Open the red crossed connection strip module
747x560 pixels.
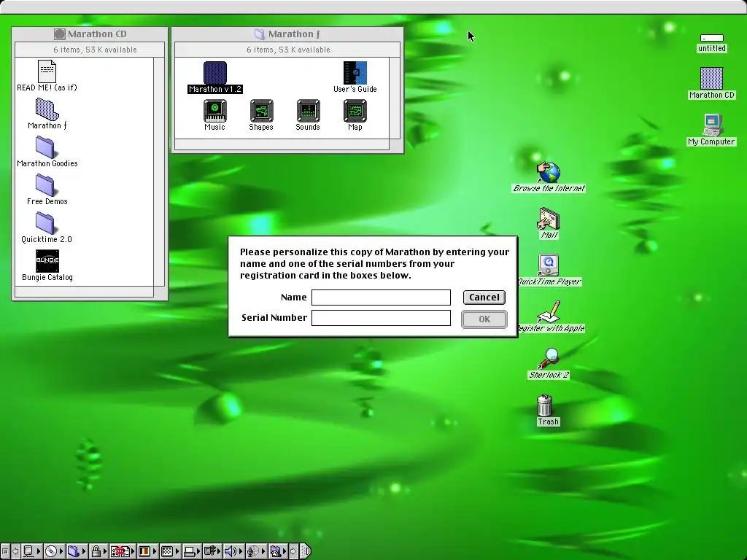(123, 551)
